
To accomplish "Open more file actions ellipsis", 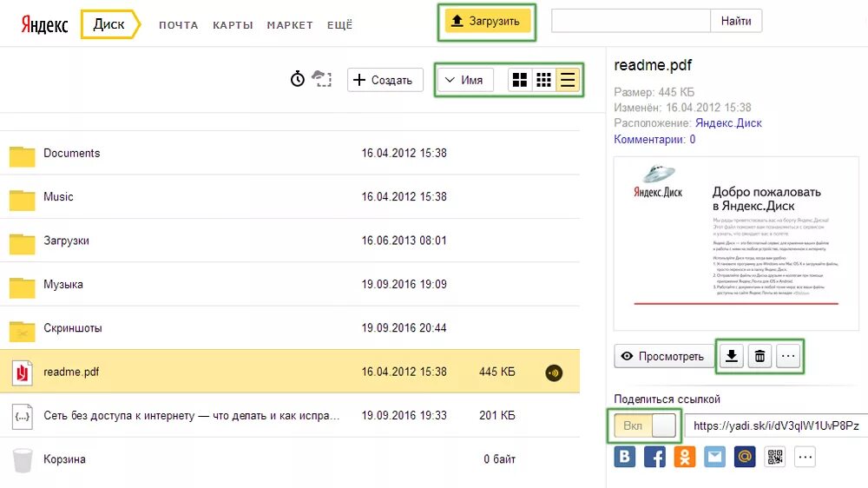I will 788,356.
